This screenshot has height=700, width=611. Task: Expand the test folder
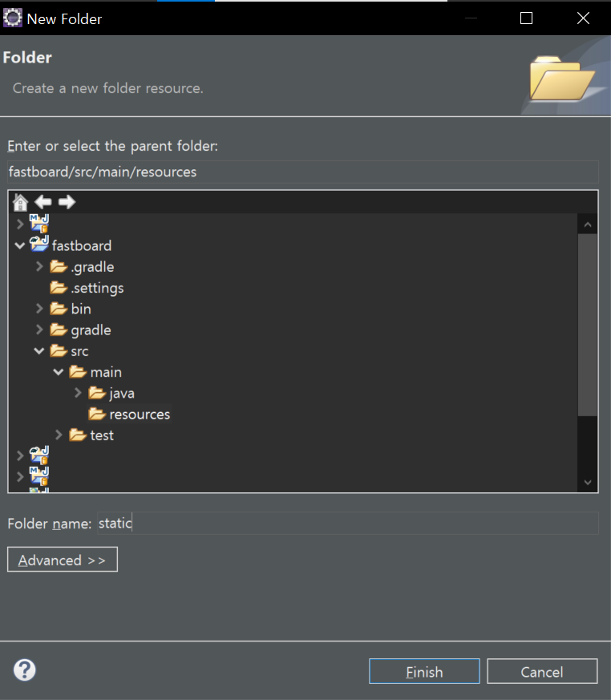pos(59,435)
